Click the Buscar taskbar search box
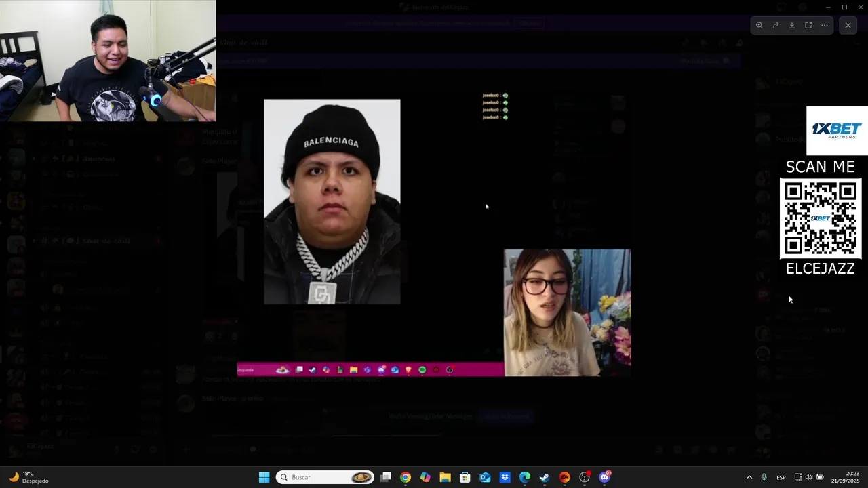Viewport: 868px width, 488px height. [x=325, y=477]
